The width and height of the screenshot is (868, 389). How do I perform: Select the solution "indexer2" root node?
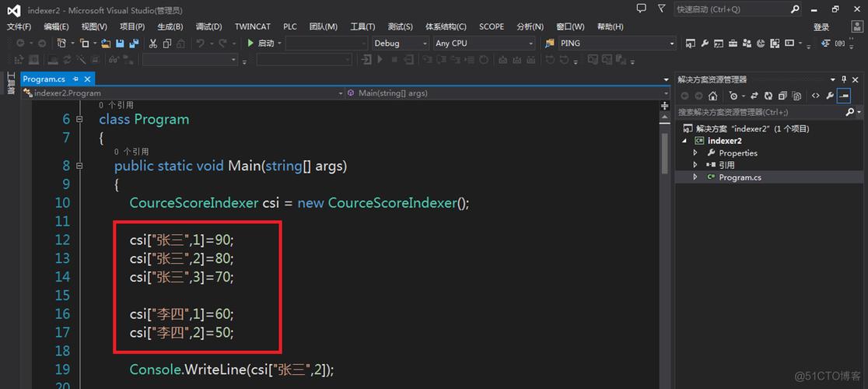752,128
